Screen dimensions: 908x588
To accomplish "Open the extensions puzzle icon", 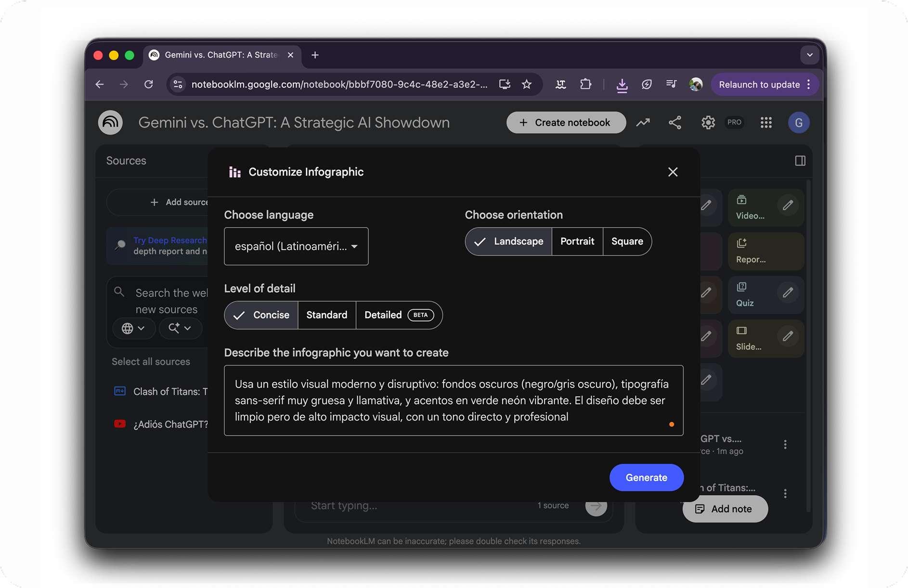I will pyautogui.click(x=585, y=85).
